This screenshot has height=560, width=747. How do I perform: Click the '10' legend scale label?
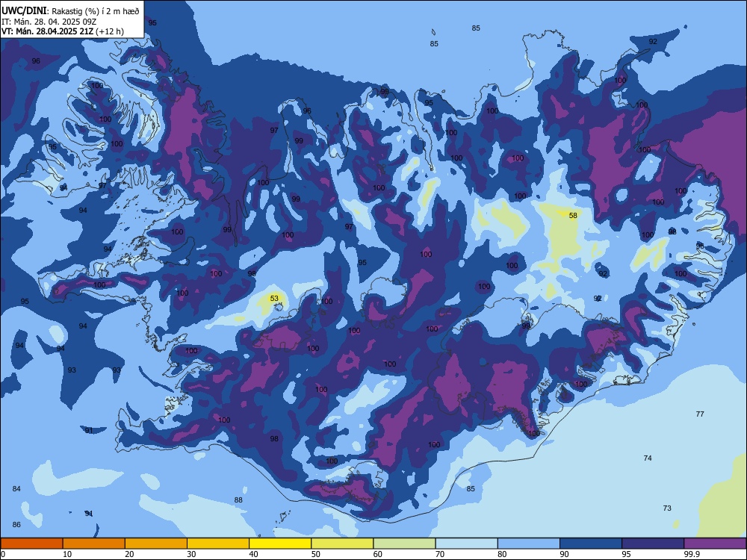[x=67, y=554]
